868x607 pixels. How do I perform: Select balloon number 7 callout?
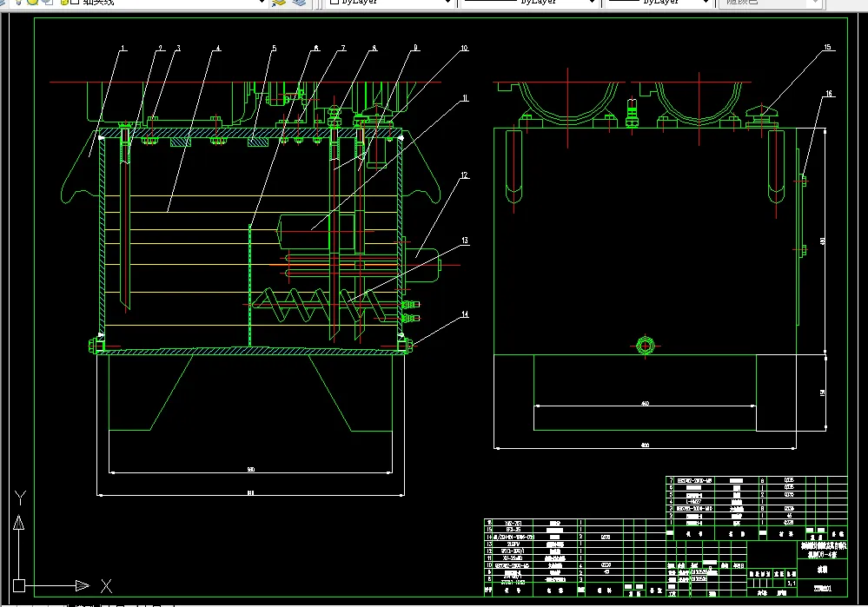click(x=342, y=48)
